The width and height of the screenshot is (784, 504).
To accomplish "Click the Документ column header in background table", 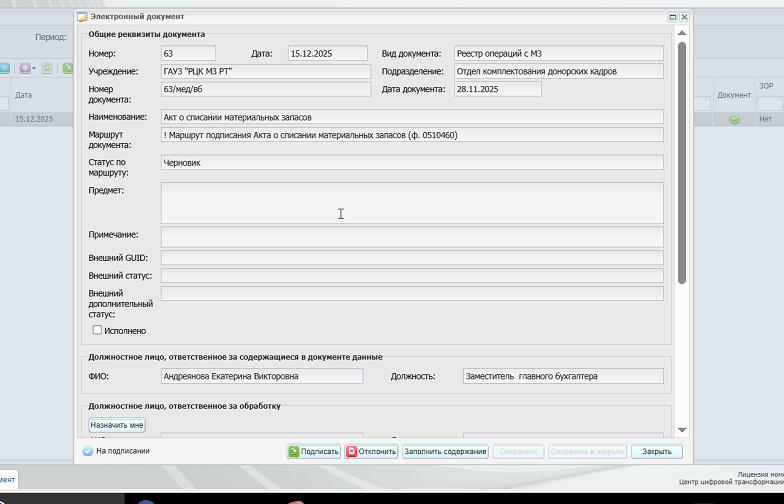I will [x=734, y=95].
